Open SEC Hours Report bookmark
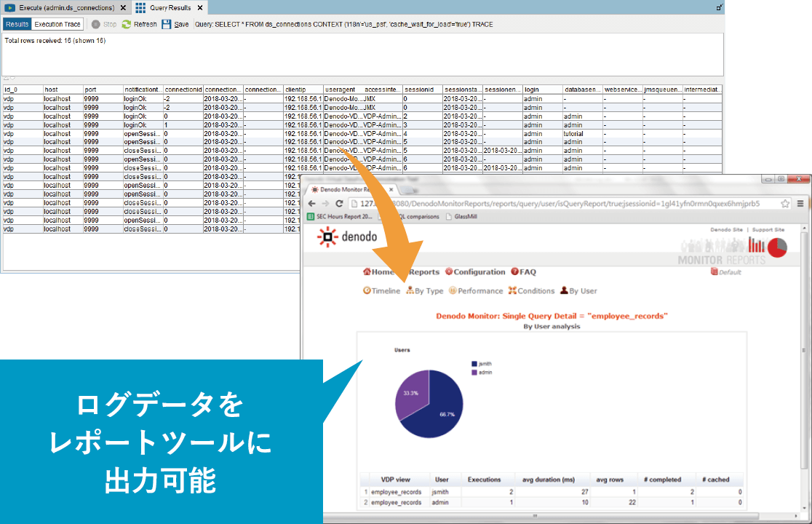Screen dimensions: 812x524 coord(340,216)
